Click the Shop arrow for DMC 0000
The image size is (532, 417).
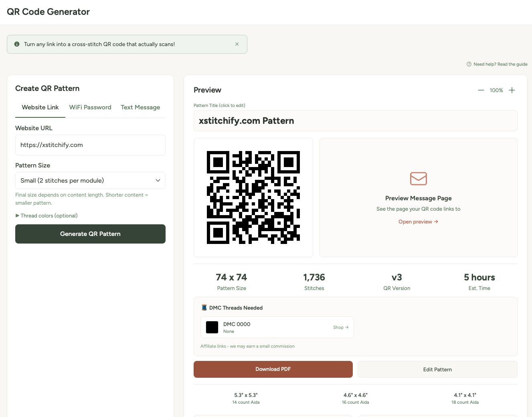(x=340, y=327)
